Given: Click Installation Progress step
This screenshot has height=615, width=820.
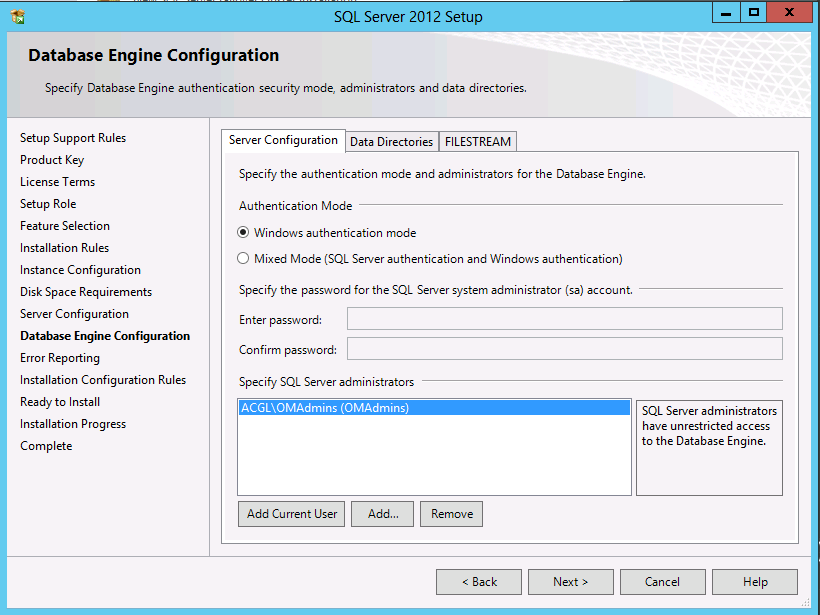Looking at the screenshot, I should coord(73,424).
